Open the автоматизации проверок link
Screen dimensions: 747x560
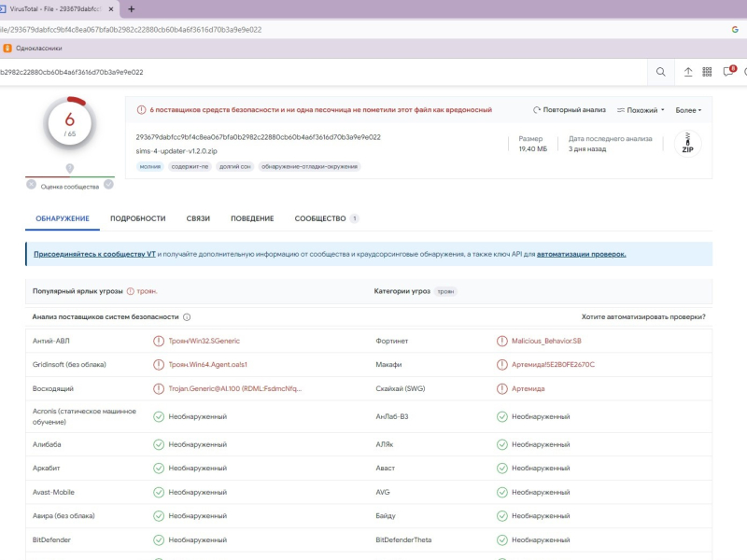(x=581, y=254)
